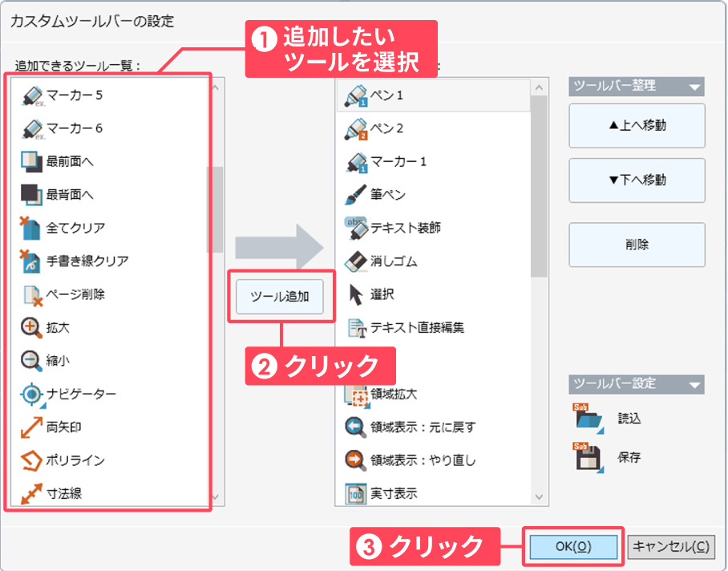The height and width of the screenshot is (571, 728).
Task: Select the 拡大 magnifier icon
Action: (x=31, y=327)
